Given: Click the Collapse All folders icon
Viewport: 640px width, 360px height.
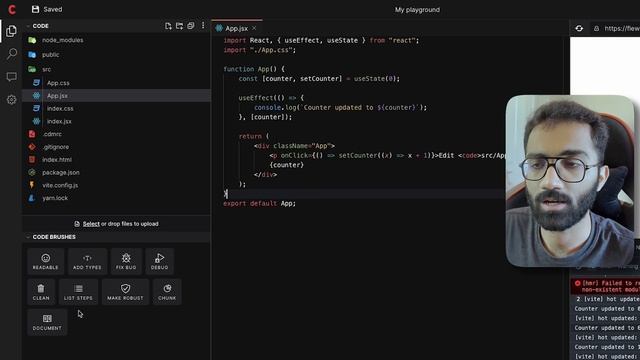Looking at the screenshot, I should pyautogui.click(x=191, y=26).
